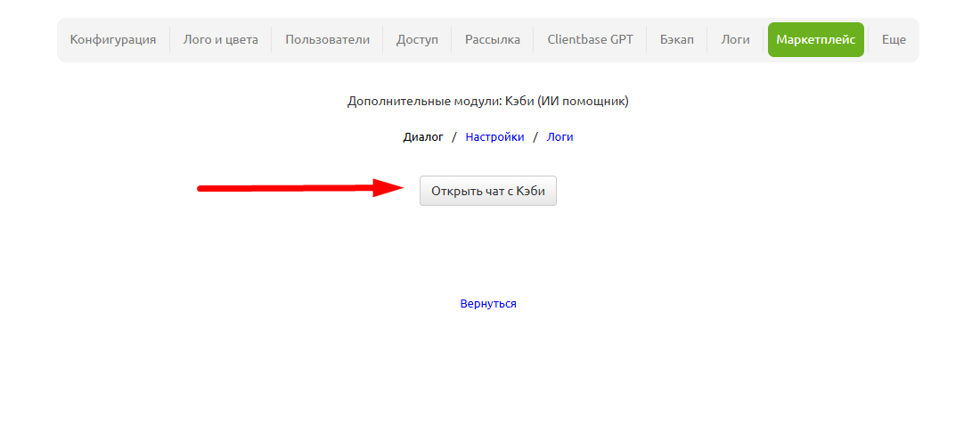The width and height of the screenshot is (980, 443).
Task: Click the Дополнительные модули: Кэби heading text
Action: (x=488, y=101)
